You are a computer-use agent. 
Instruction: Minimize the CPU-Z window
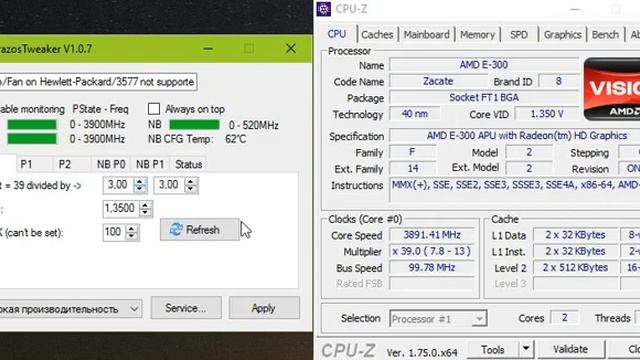pyautogui.click(x=575, y=9)
